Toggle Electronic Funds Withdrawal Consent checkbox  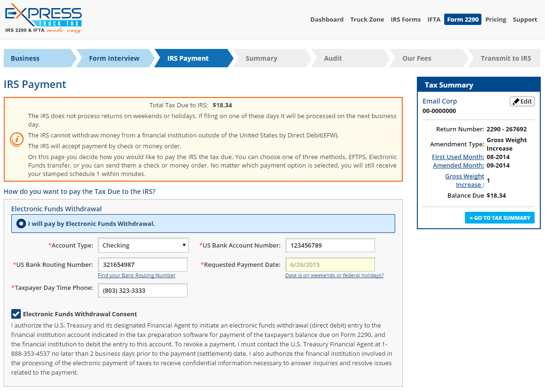[16, 314]
